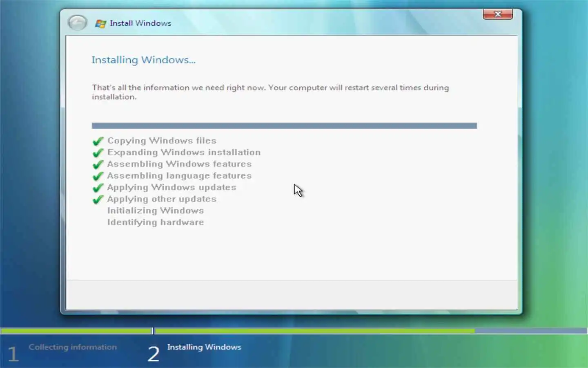Screen dimensions: 588x368
Task: Click the stage number 2 at bottom
Action: [x=154, y=354]
